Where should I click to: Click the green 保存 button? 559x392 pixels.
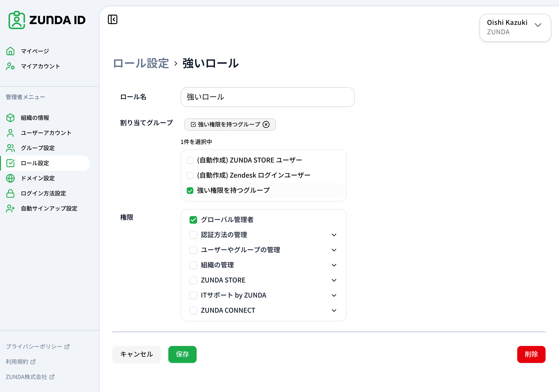coord(182,354)
